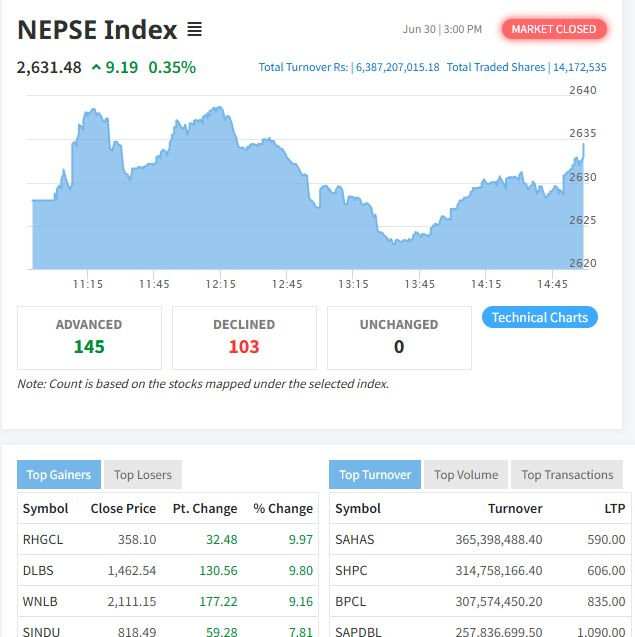Open the DLBS stock symbol link
The height and width of the screenshot is (637, 635).
point(39,570)
